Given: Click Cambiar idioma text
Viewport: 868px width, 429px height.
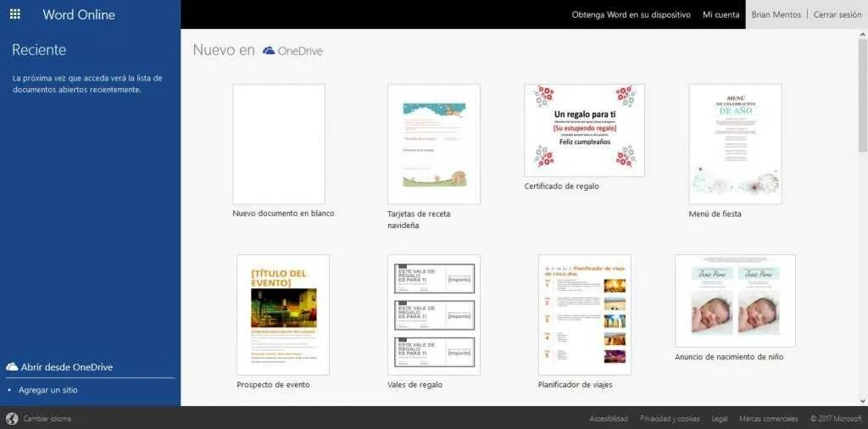Looking at the screenshot, I should point(47,419).
